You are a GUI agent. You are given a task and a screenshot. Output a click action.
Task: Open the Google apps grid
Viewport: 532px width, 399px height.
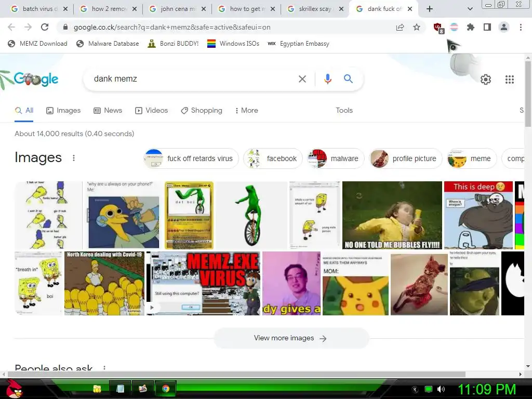coord(510,79)
